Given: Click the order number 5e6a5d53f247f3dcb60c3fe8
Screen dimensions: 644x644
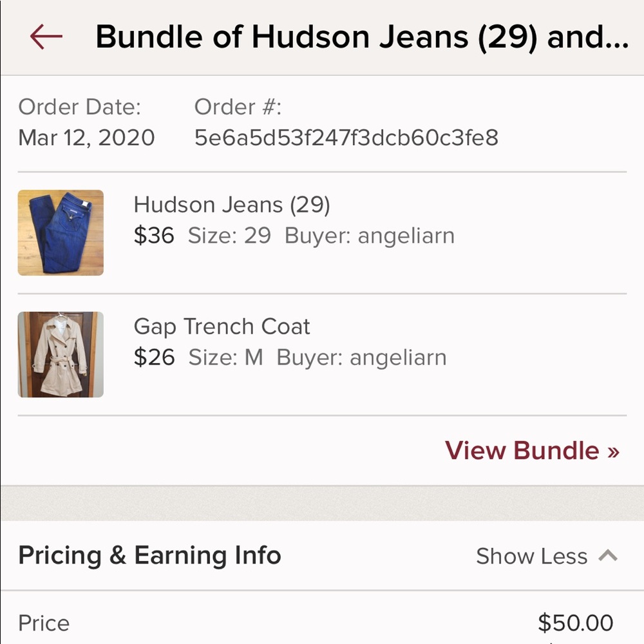Looking at the screenshot, I should (346, 137).
